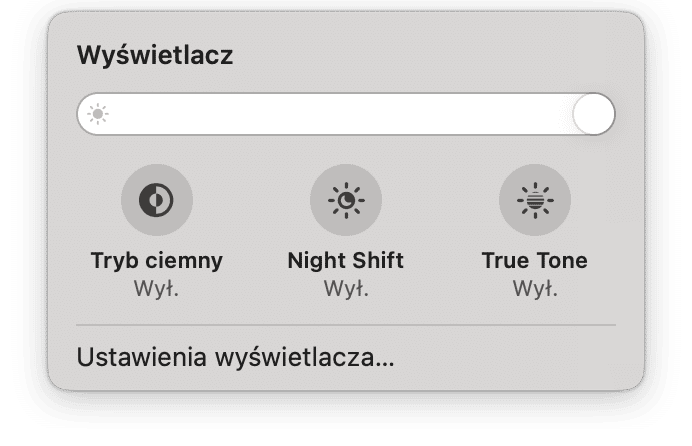
Task: Click Wył. status under Night Shift
Action: (346, 289)
